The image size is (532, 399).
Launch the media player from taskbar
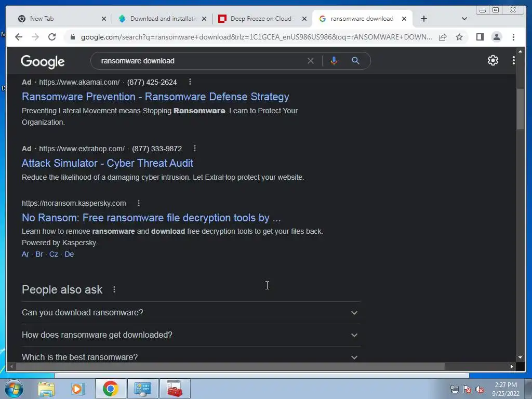click(77, 389)
